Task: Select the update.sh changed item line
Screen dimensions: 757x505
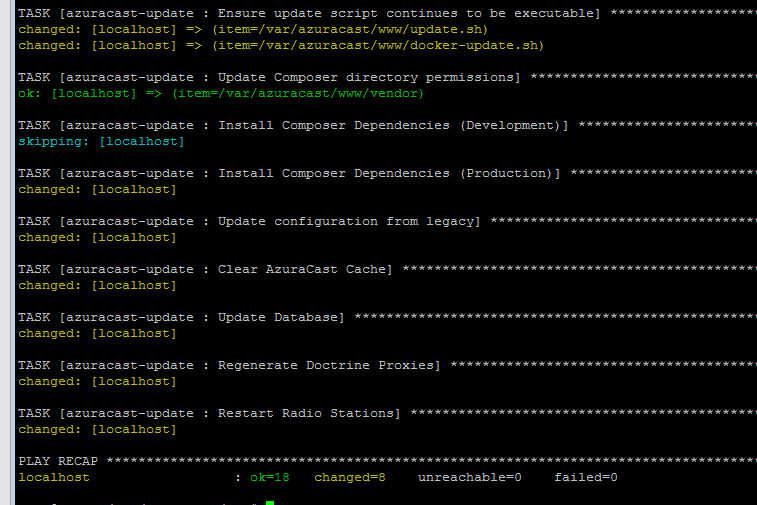Action: point(253,29)
